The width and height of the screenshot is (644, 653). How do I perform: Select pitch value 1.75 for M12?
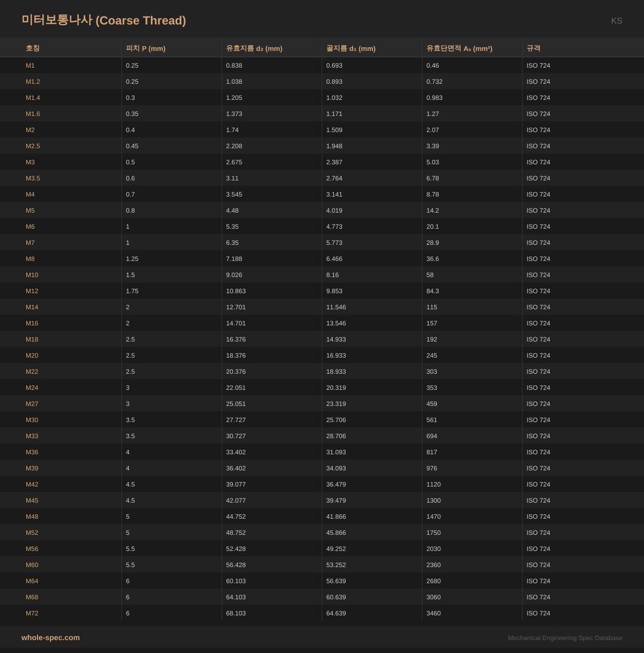click(132, 291)
